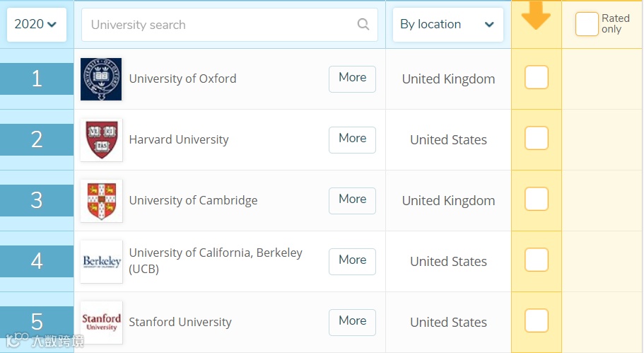Screen dimensions: 644x353
Task: Click the University of Cambridge crest logo
Action: [x=101, y=200]
